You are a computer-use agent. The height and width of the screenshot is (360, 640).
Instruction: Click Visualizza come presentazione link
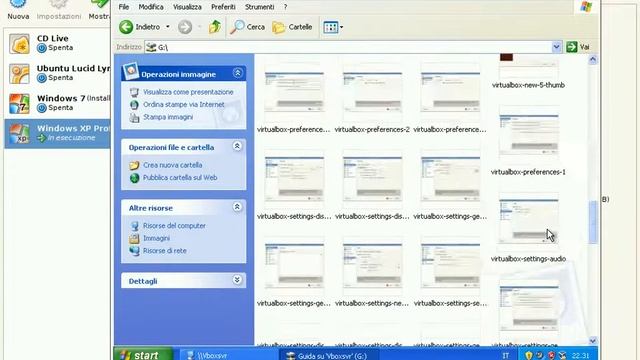tap(188, 92)
